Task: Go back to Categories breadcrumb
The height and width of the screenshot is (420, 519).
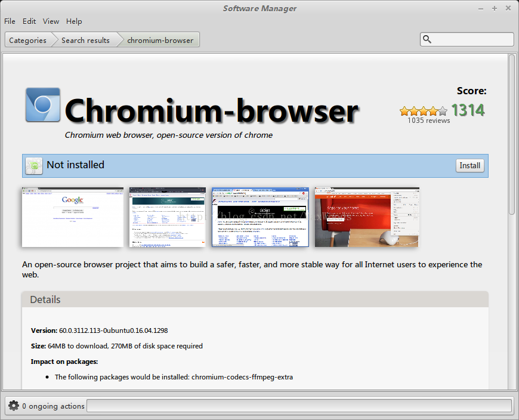Action: coord(28,40)
